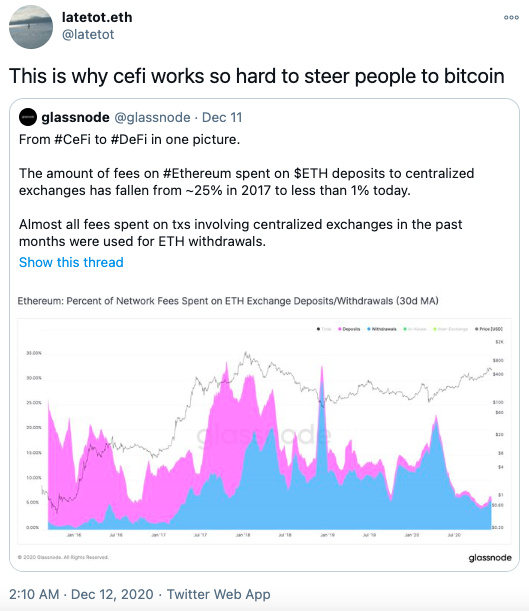Open the @glassnode handle
Screen dimensions: 529x611
(152, 117)
